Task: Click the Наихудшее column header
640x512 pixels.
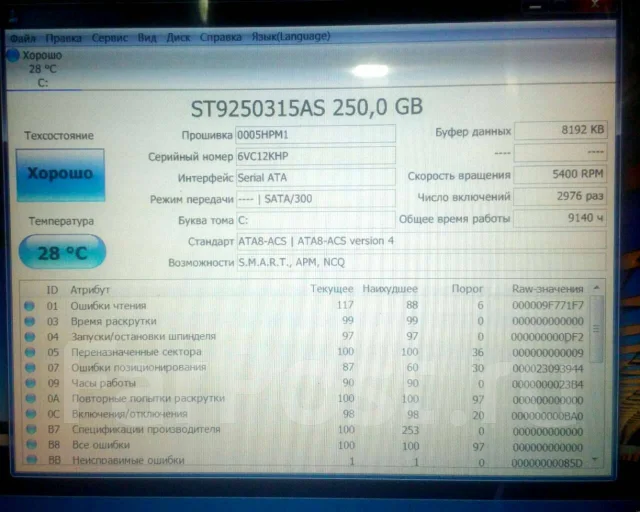Action: click(x=390, y=289)
